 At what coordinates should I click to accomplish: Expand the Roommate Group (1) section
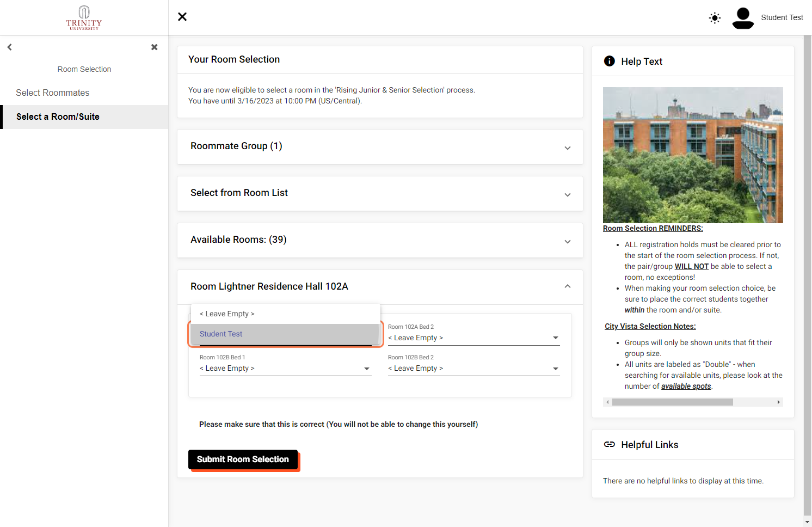380,146
